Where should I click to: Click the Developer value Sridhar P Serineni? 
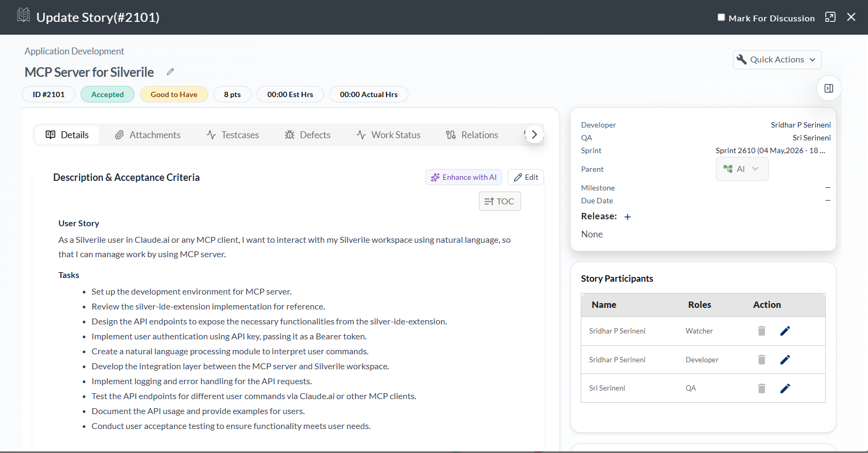[x=801, y=125]
